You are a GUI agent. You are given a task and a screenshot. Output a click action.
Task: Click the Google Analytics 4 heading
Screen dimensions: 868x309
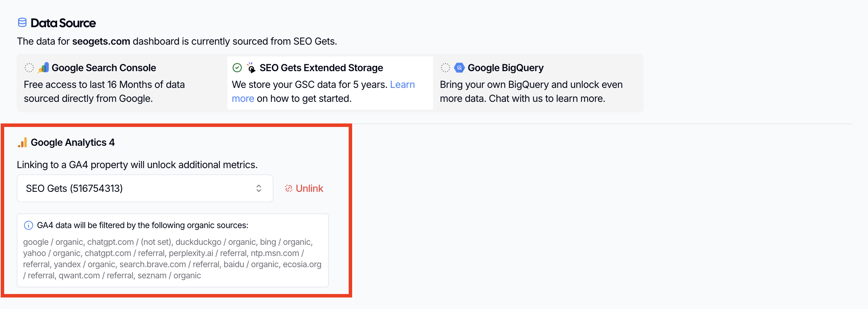click(72, 142)
